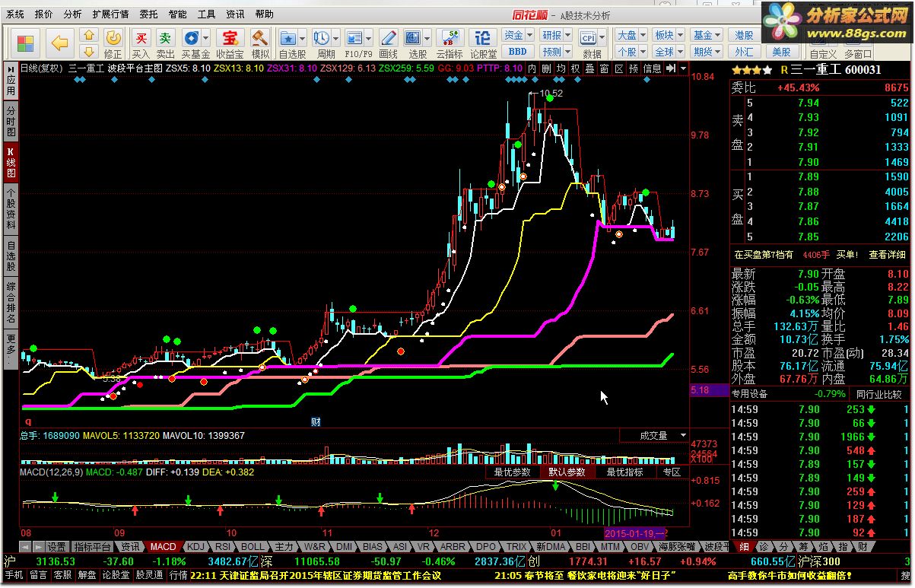Image resolution: width=915 pixels, height=588 pixels.
Task: Open the 智能 menu
Action: click(177, 14)
